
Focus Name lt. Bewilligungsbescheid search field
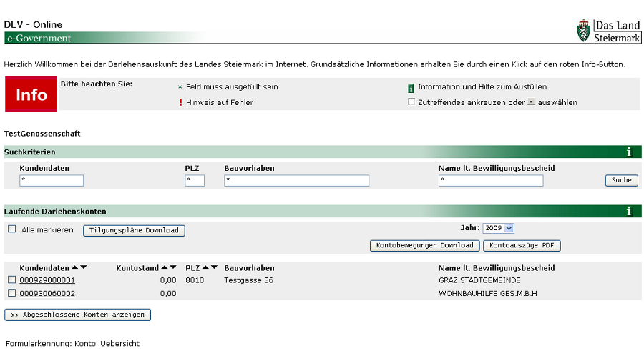tap(491, 180)
